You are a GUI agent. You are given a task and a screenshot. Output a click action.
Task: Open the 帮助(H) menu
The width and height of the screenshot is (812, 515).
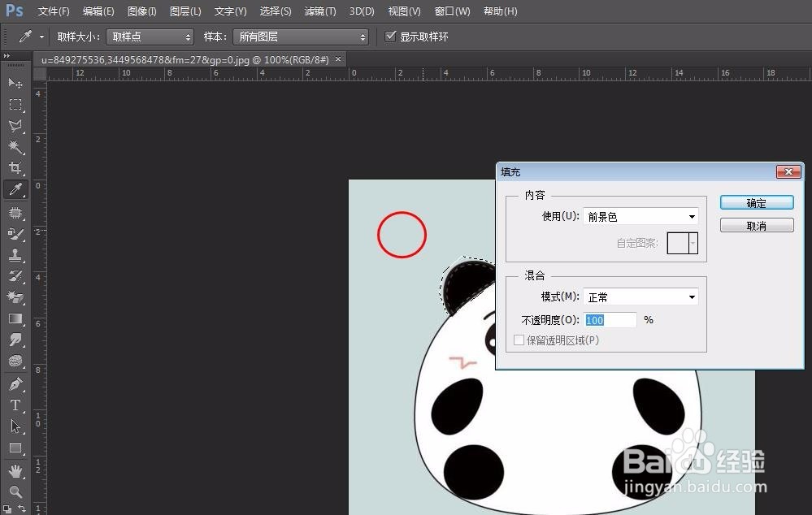click(500, 11)
